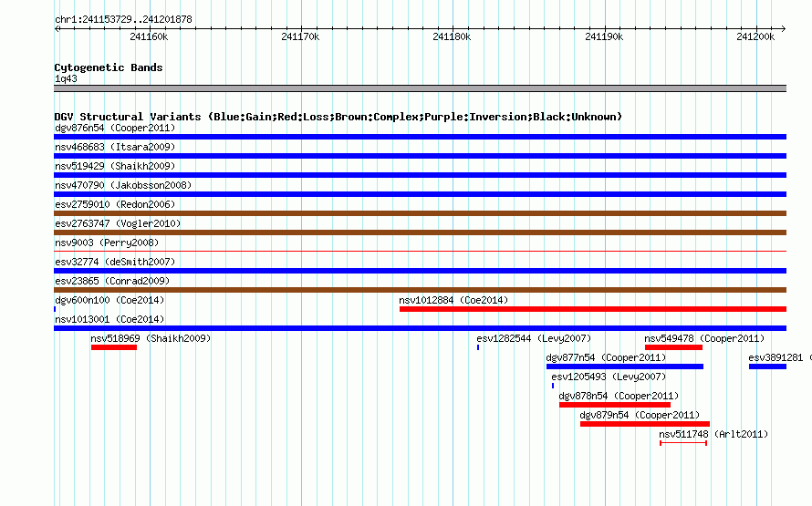Click the 241180k ruler position label
812x506 pixels.
coord(452,36)
